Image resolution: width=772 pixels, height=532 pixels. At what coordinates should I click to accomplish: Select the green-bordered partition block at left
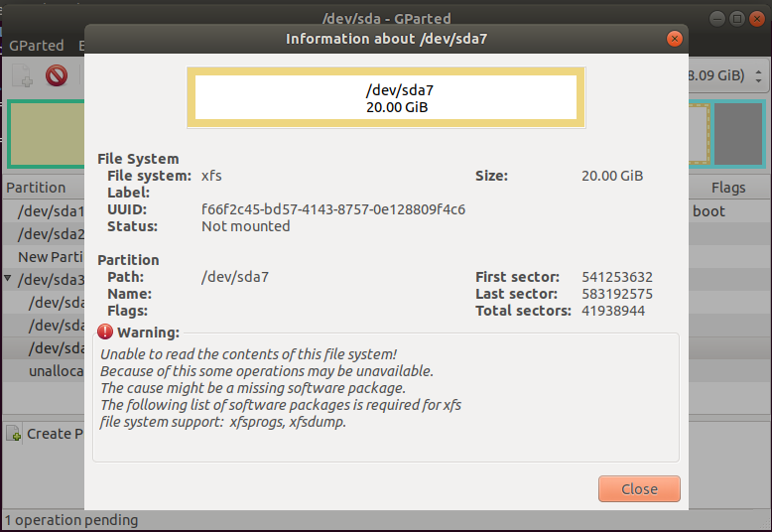(45, 134)
